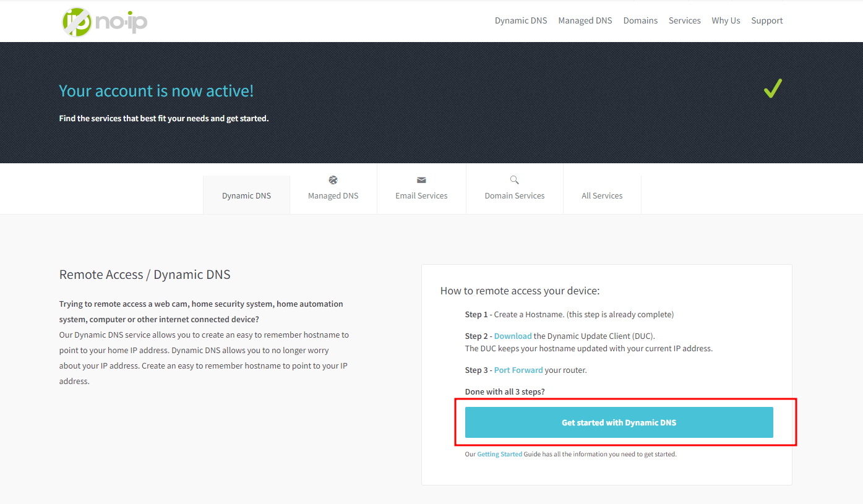
Task: Follow the Port Forward link in Step 3
Action: pyautogui.click(x=518, y=370)
